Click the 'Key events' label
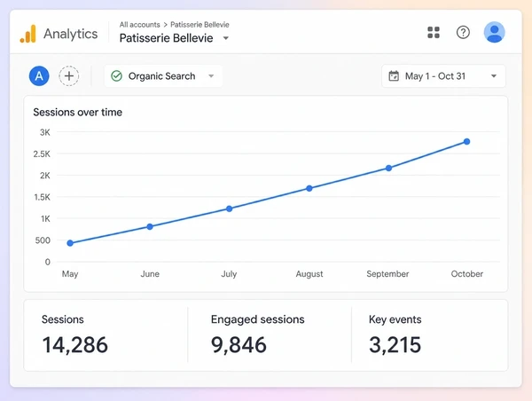Screen dimensions: 532x401 point(395,319)
